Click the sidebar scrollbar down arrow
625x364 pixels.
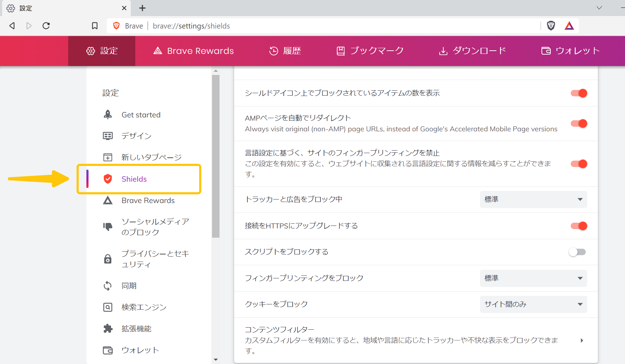click(216, 360)
